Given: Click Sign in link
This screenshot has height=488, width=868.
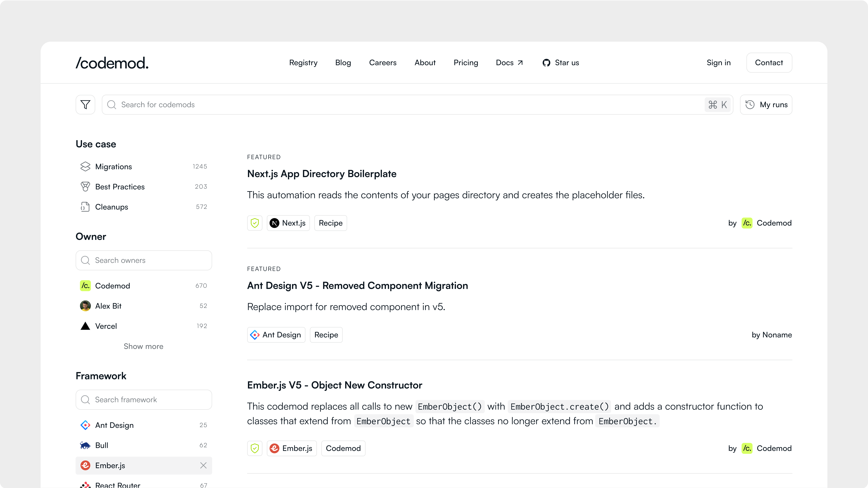Looking at the screenshot, I should coord(718,63).
